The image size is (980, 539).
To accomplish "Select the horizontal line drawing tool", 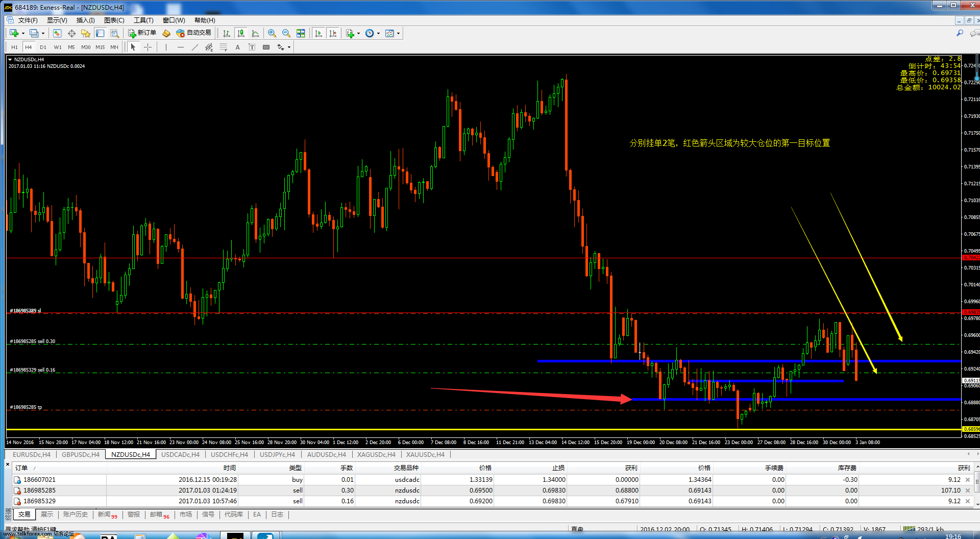I will pyautogui.click(x=180, y=47).
